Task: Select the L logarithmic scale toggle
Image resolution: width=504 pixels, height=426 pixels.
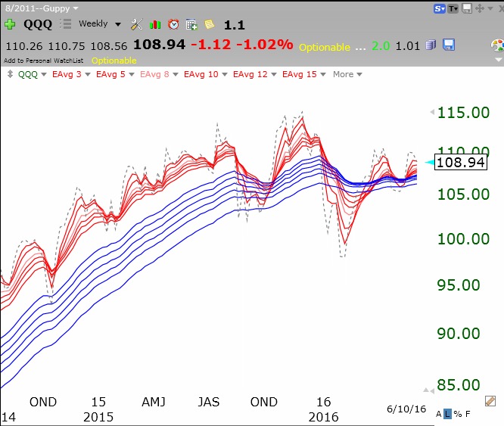Action: point(448,414)
